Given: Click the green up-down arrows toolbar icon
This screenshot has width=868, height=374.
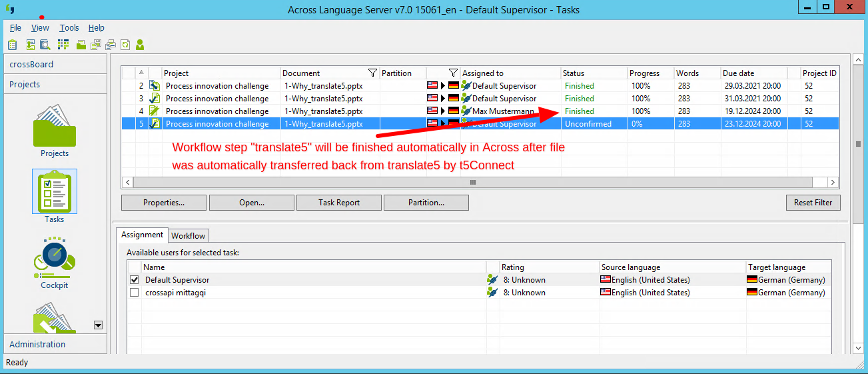Looking at the screenshot, I should point(30,45).
